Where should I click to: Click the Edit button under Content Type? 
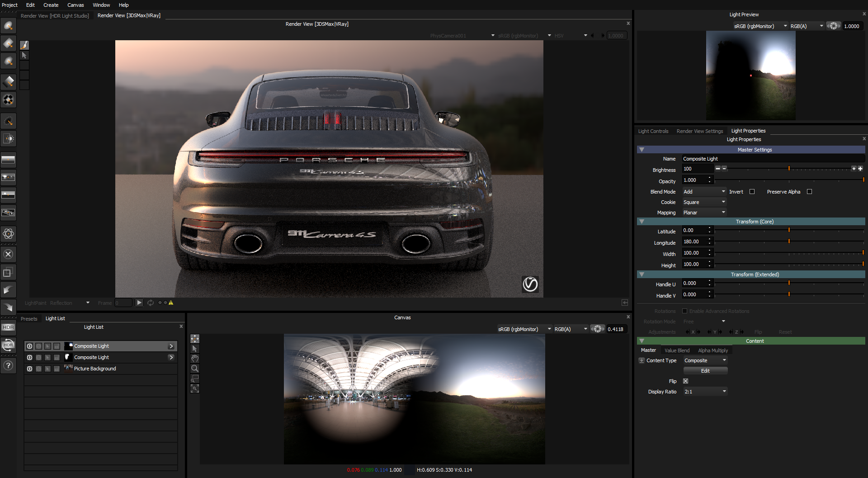pos(705,371)
